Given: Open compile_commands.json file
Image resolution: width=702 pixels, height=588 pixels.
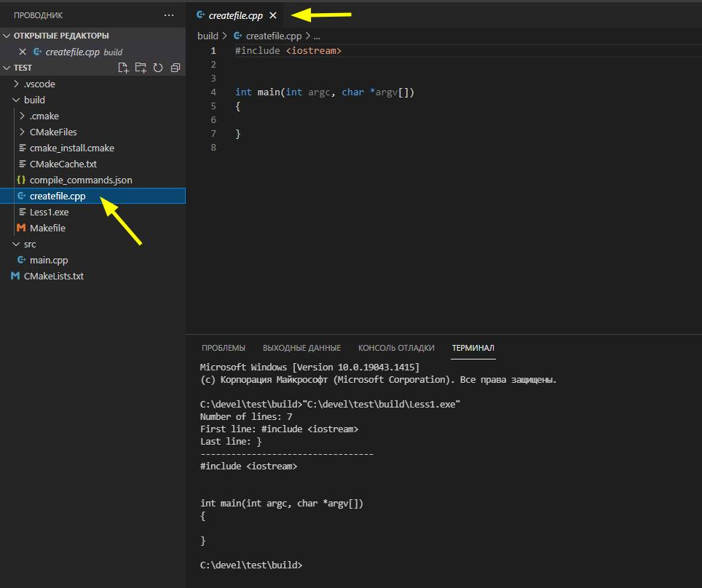Looking at the screenshot, I should 81,180.
